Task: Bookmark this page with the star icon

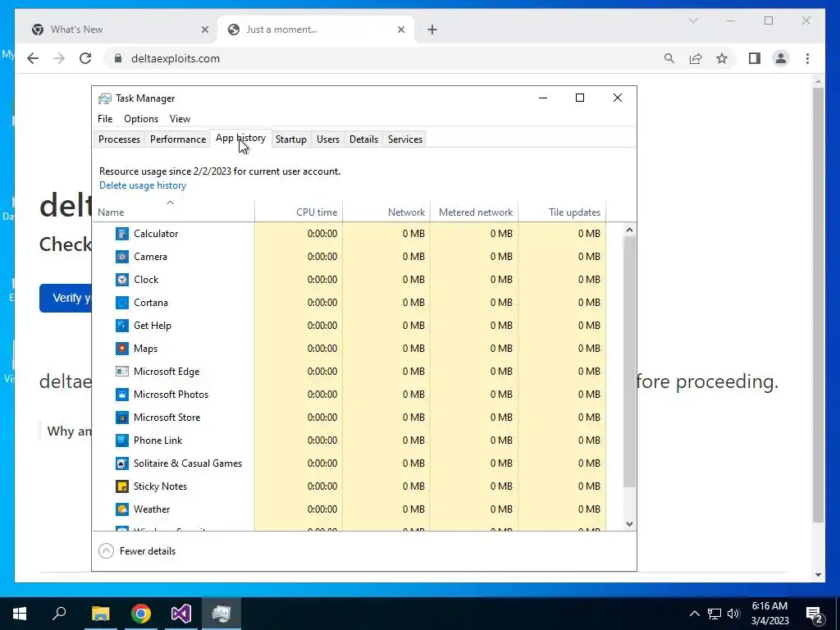Action: [x=722, y=58]
